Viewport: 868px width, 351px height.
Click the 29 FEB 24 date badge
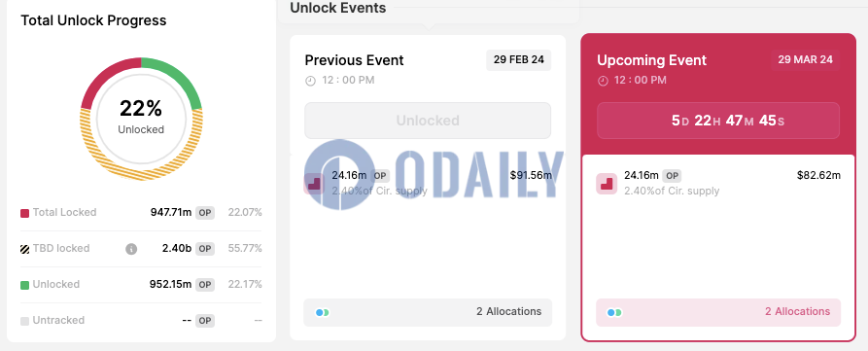519,59
